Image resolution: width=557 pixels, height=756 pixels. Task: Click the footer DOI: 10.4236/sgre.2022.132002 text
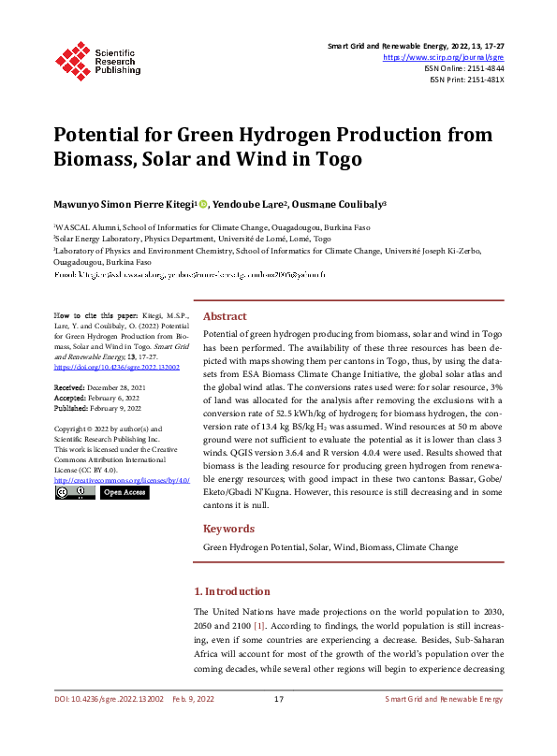click(x=109, y=699)
